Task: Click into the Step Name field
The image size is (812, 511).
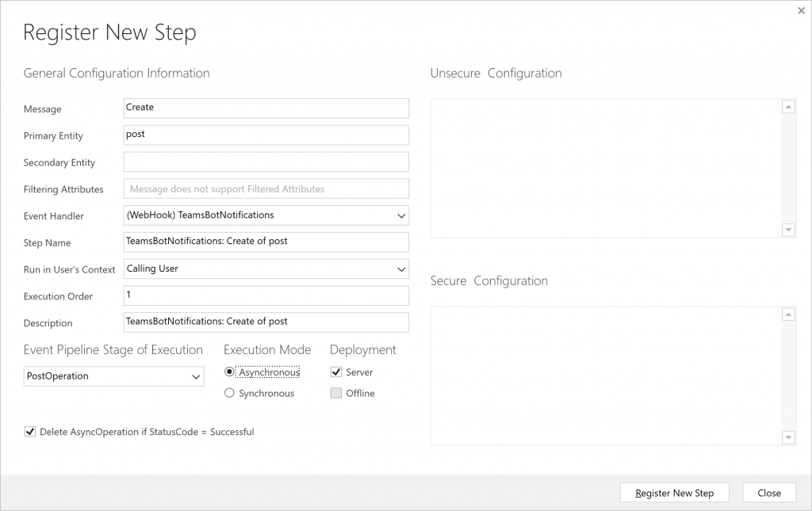Action: [266, 242]
